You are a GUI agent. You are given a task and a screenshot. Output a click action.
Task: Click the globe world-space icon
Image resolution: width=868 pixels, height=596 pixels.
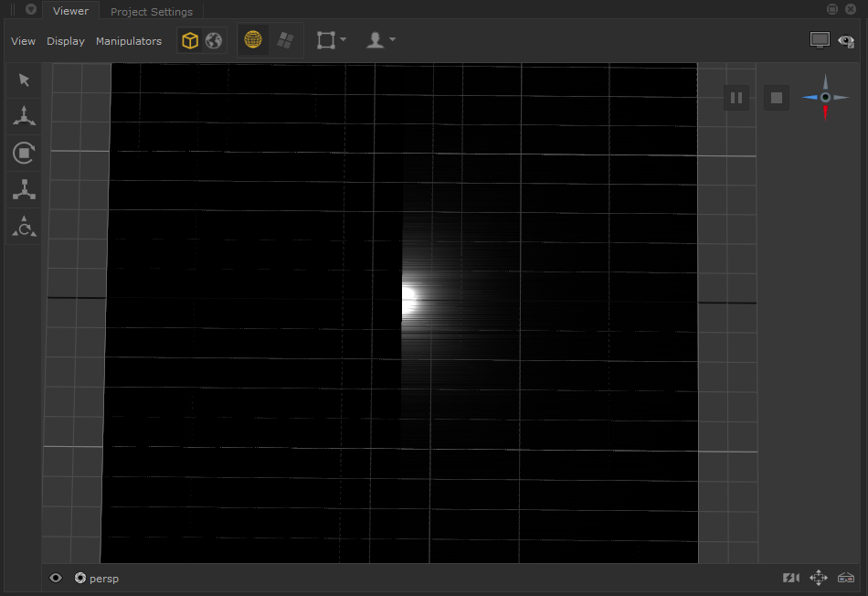point(214,41)
